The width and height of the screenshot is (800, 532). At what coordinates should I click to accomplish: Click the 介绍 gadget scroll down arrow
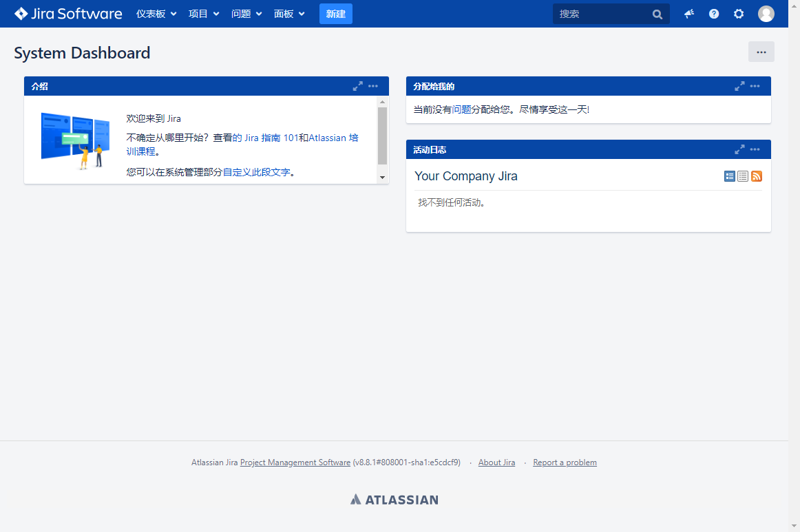(x=383, y=178)
